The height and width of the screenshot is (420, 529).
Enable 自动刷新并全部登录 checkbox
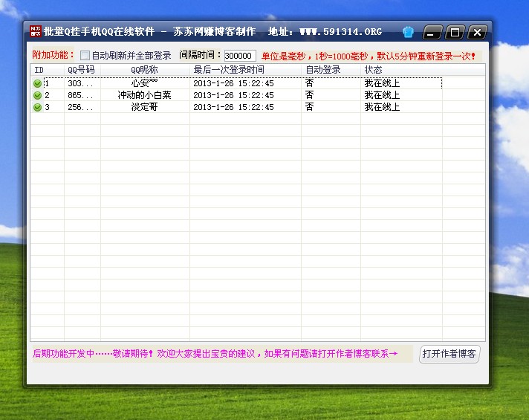[x=85, y=55]
